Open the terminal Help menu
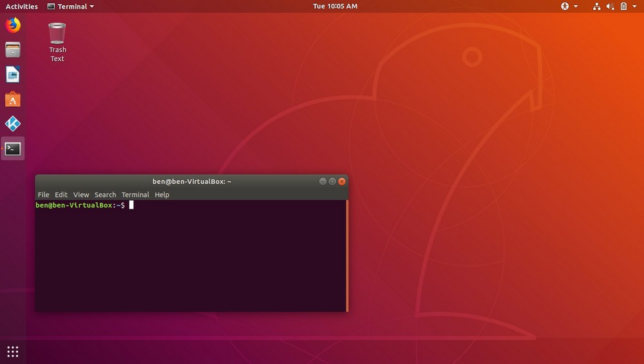The image size is (644, 364). coord(162,195)
